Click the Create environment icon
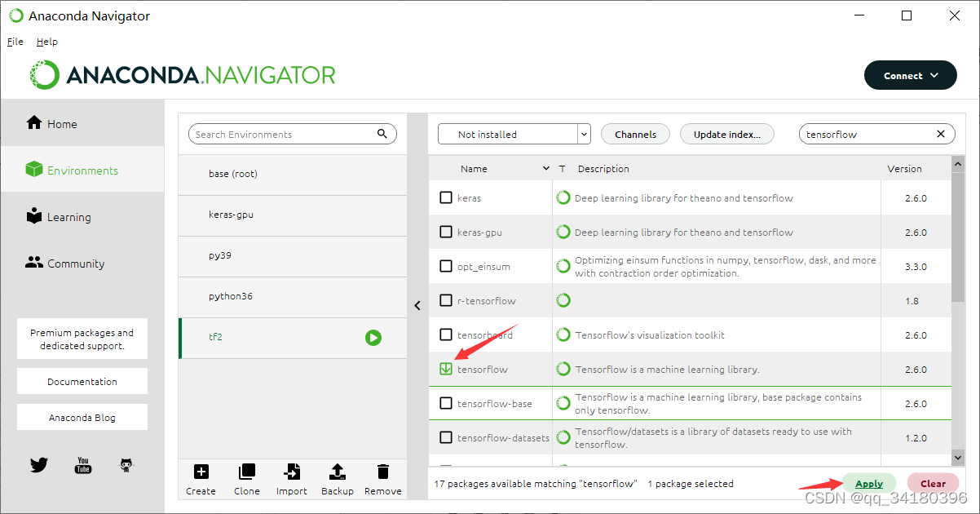Image resolution: width=980 pixels, height=514 pixels. pos(201,472)
